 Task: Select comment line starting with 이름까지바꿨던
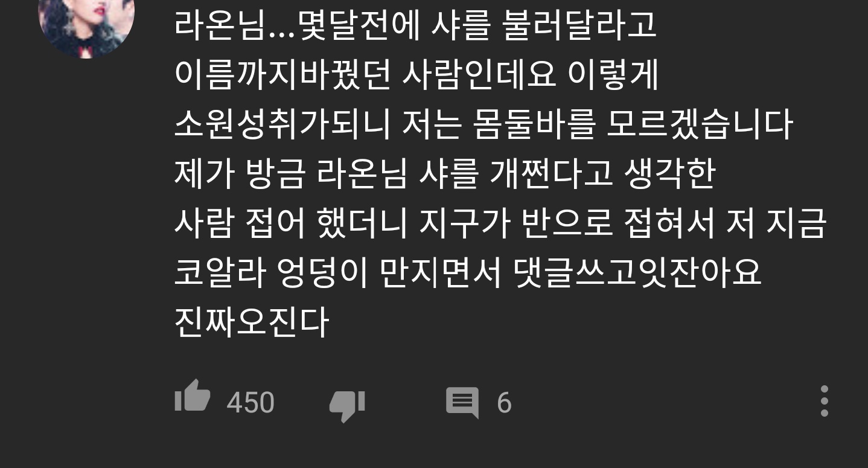416,75
